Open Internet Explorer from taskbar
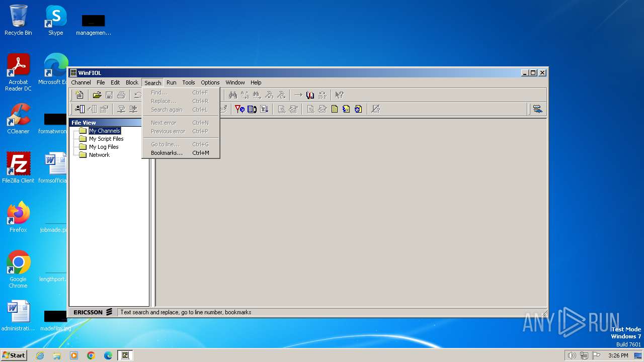The width and height of the screenshot is (644, 362). click(40, 355)
